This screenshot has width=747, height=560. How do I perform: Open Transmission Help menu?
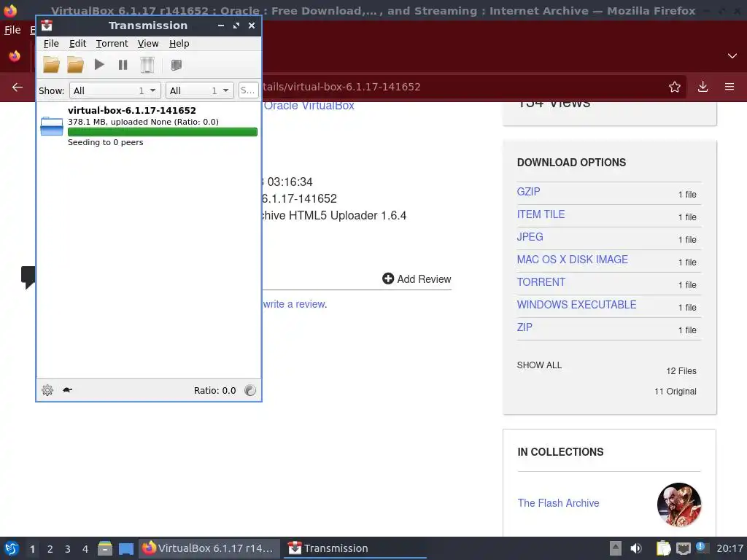(179, 43)
